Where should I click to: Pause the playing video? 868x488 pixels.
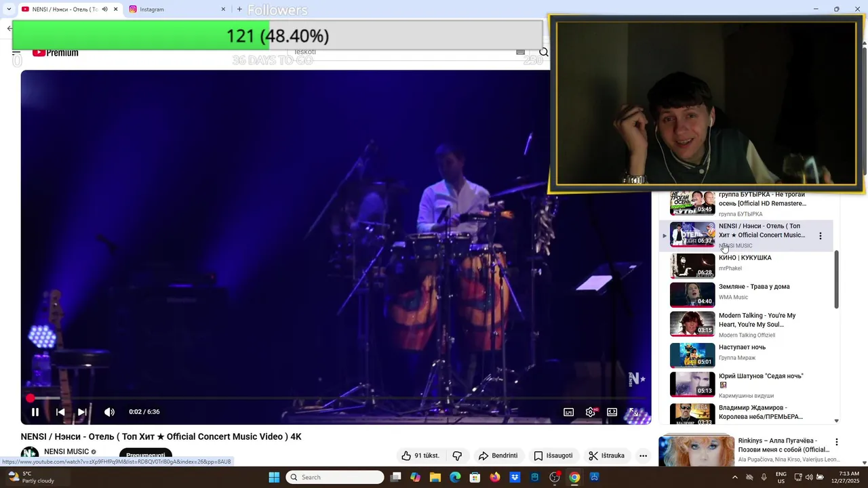pyautogui.click(x=35, y=411)
